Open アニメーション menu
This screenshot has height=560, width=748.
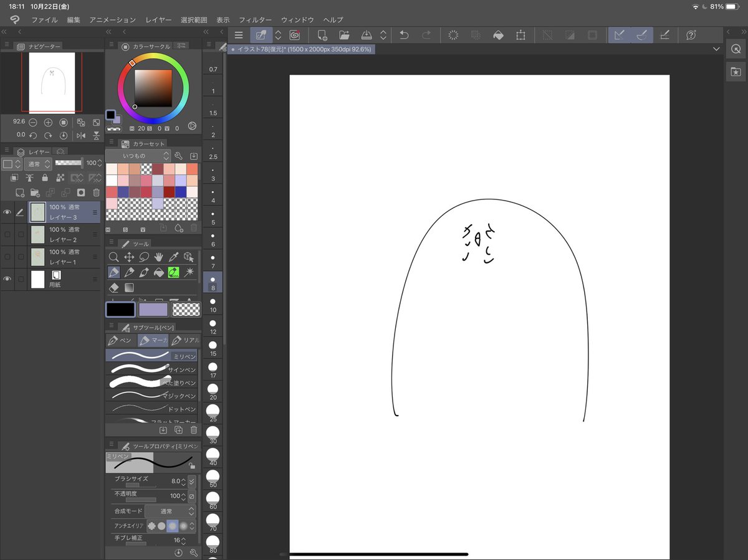point(113,20)
